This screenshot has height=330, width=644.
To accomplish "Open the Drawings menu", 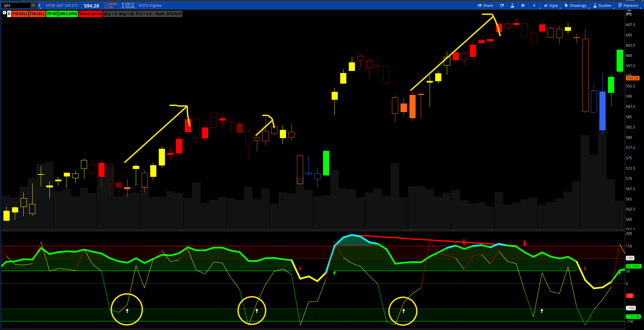I will click(576, 5).
